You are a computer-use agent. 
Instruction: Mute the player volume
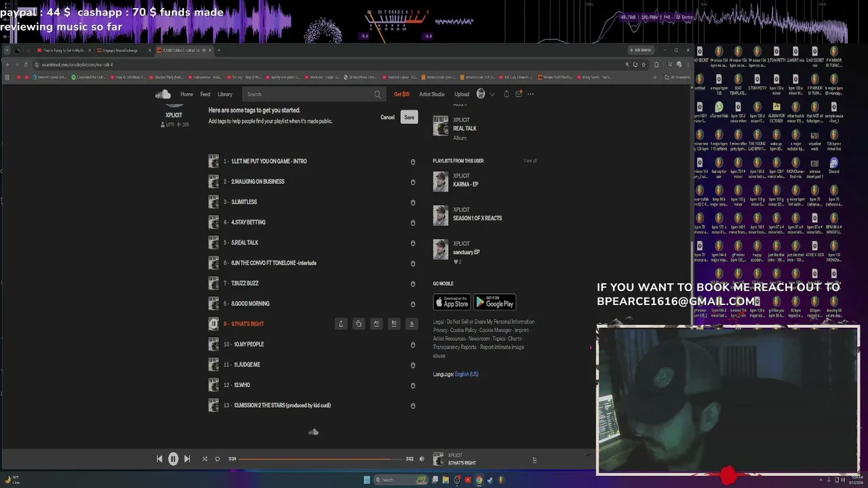pyautogui.click(x=421, y=459)
